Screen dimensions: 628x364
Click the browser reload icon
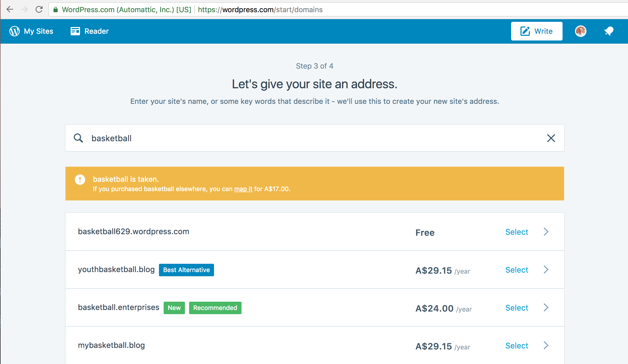(39, 10)
